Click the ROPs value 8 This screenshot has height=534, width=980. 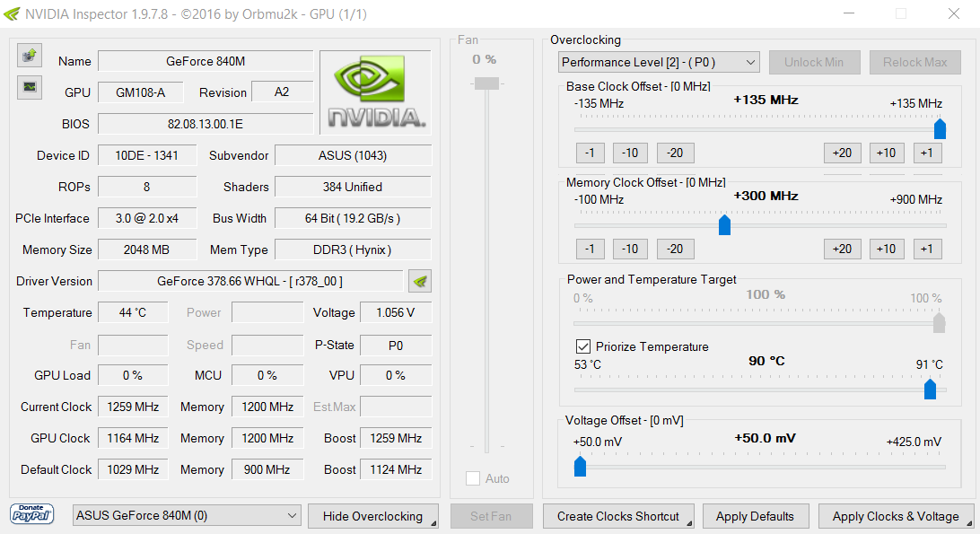(147, 187)
